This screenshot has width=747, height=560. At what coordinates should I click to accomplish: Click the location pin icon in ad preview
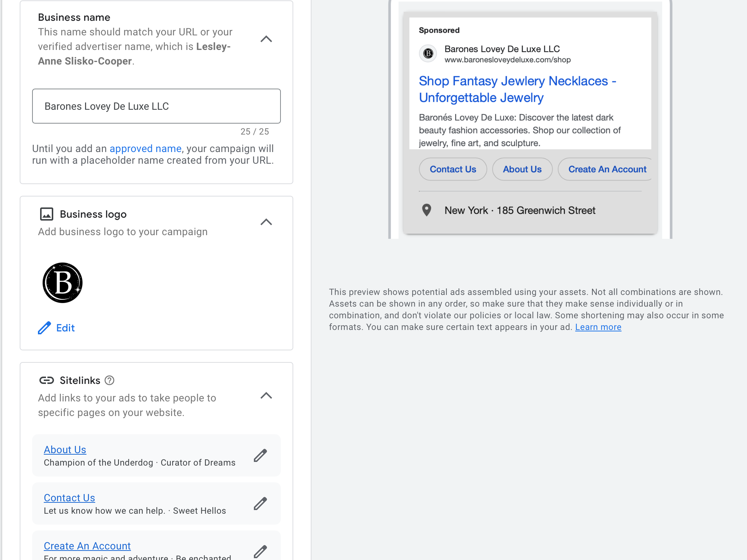point(426,210)
